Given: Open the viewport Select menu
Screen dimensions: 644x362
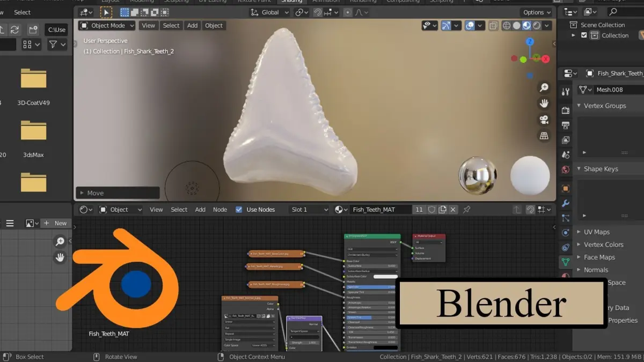Looking at the screenshot, I should tap(171, 25).
